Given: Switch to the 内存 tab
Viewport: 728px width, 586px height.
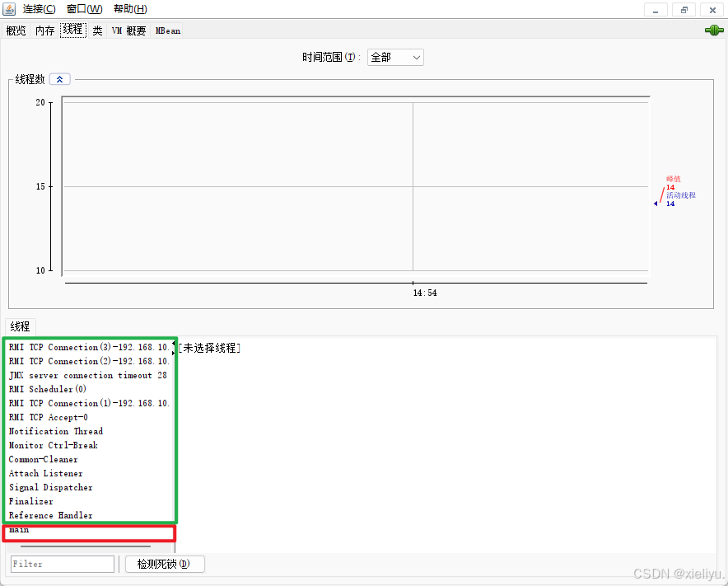Looking at the screenshot, I should (45, 30).
